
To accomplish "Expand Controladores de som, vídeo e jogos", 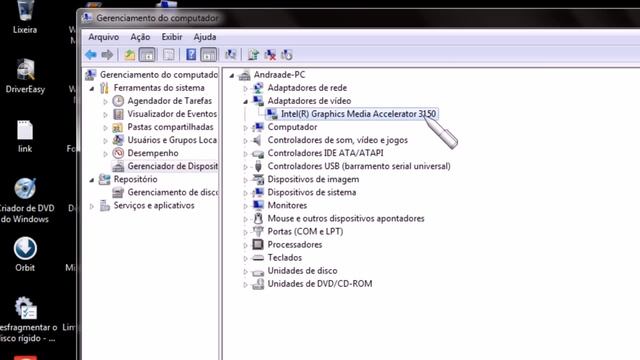I will [245, 141].
